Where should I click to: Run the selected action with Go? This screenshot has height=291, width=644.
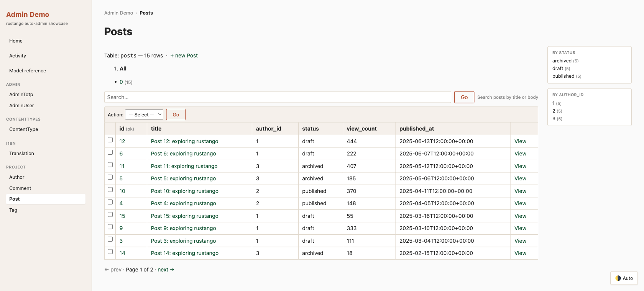(176, 114)
